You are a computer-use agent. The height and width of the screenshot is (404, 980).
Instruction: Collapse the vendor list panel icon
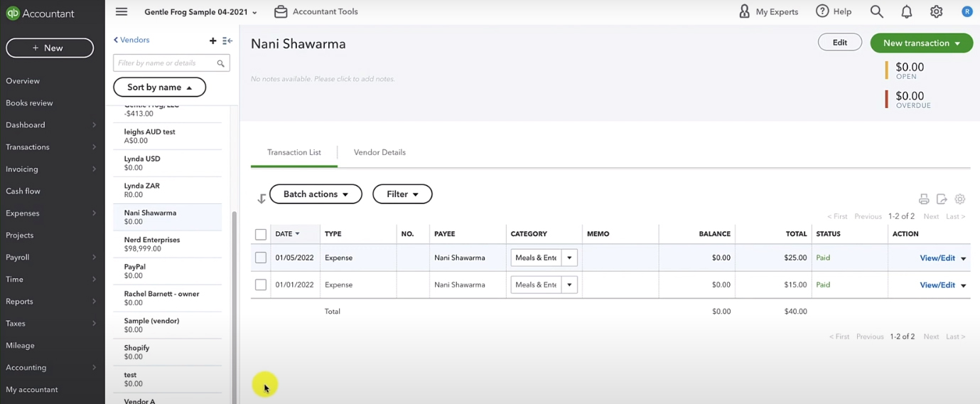[227, 41]
